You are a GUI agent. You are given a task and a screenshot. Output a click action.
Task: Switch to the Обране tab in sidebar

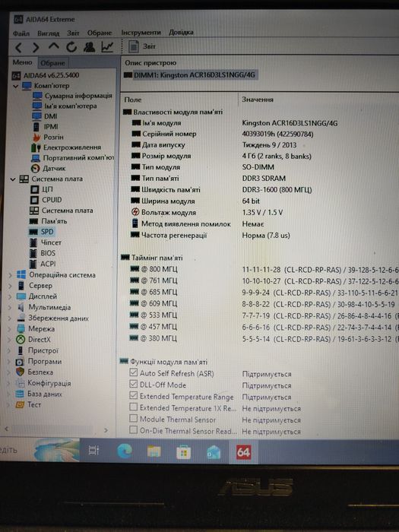click(52, 63)
